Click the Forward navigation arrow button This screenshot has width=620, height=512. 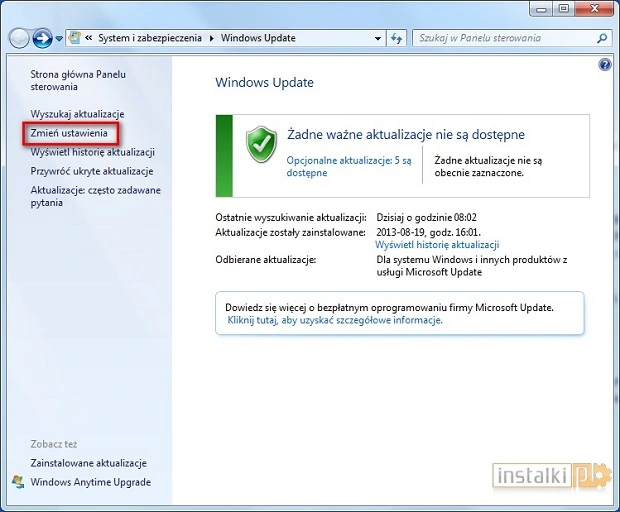(x=42, y=38)
